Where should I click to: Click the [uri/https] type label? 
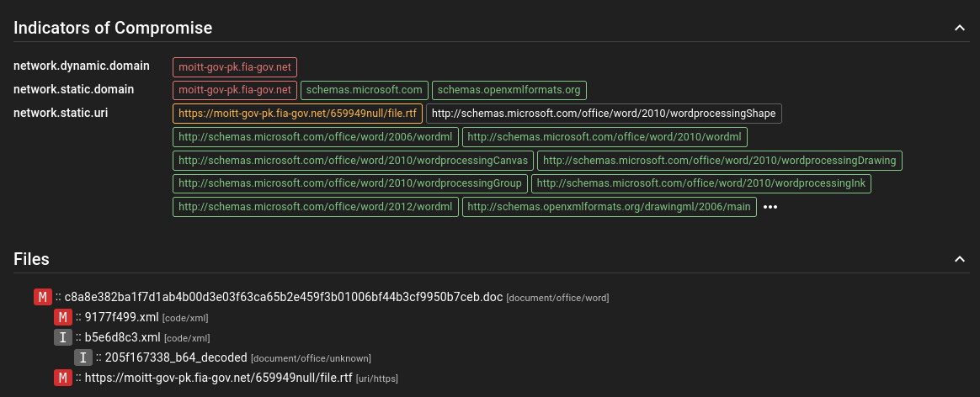(x=377, y=378)
